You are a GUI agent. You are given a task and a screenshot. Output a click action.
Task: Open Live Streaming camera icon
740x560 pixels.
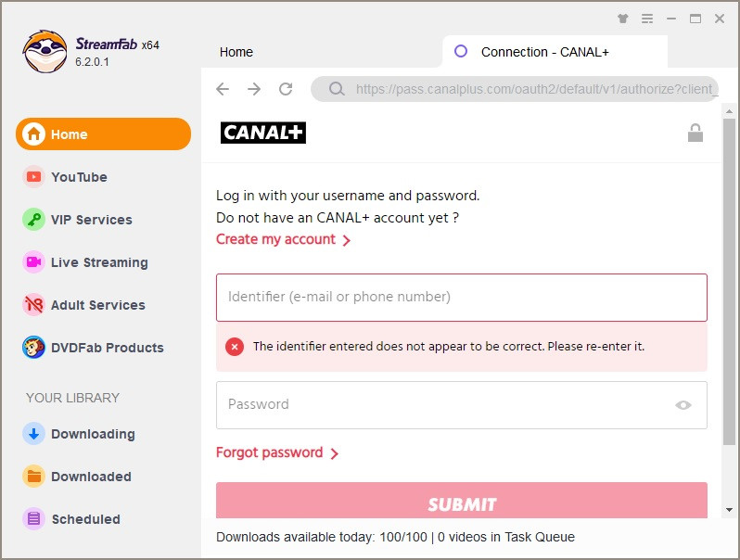[x=34, y=262]
